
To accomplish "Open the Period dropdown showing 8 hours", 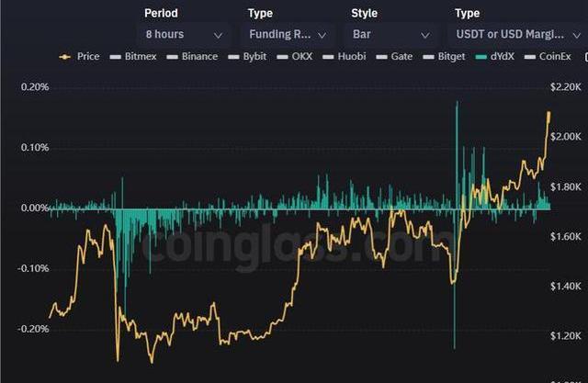I will click(184, 34).
